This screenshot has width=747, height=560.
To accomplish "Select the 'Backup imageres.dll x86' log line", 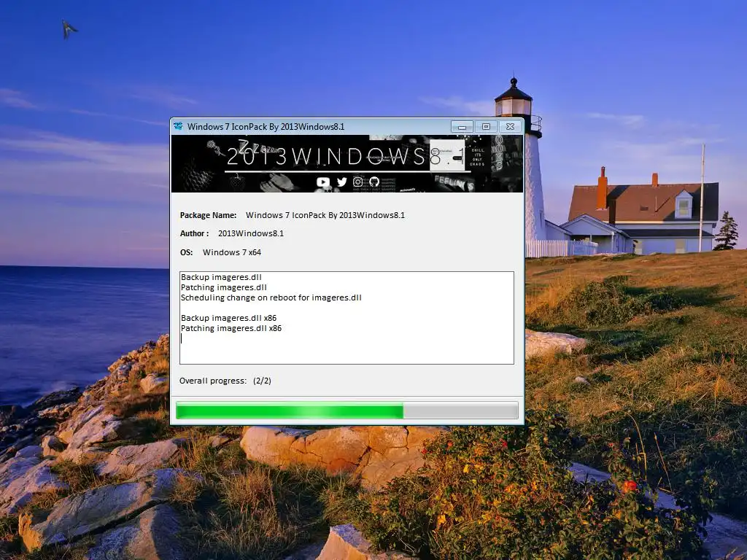I will click(x=228, y=318).
